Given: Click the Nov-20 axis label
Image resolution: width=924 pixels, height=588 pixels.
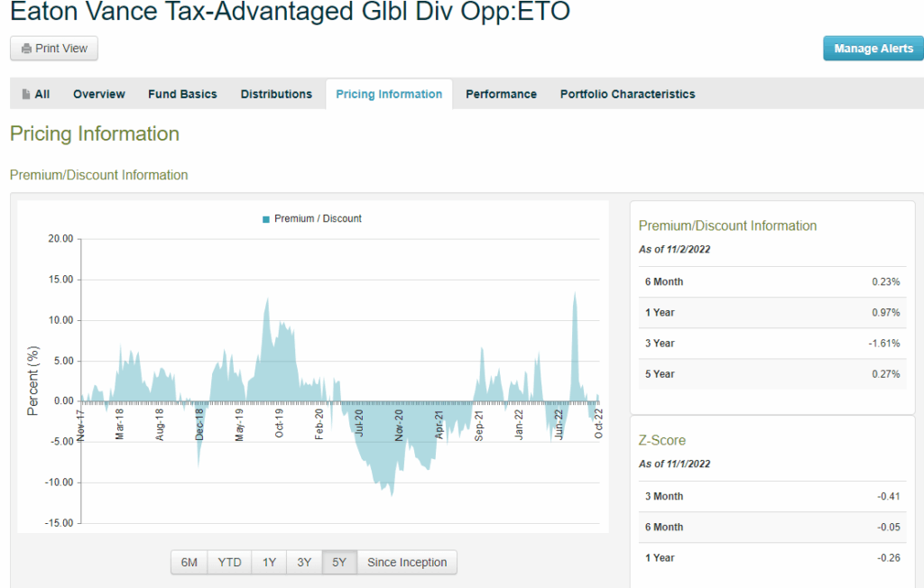Looking at the screenshot, I should [x=399, y=425].
